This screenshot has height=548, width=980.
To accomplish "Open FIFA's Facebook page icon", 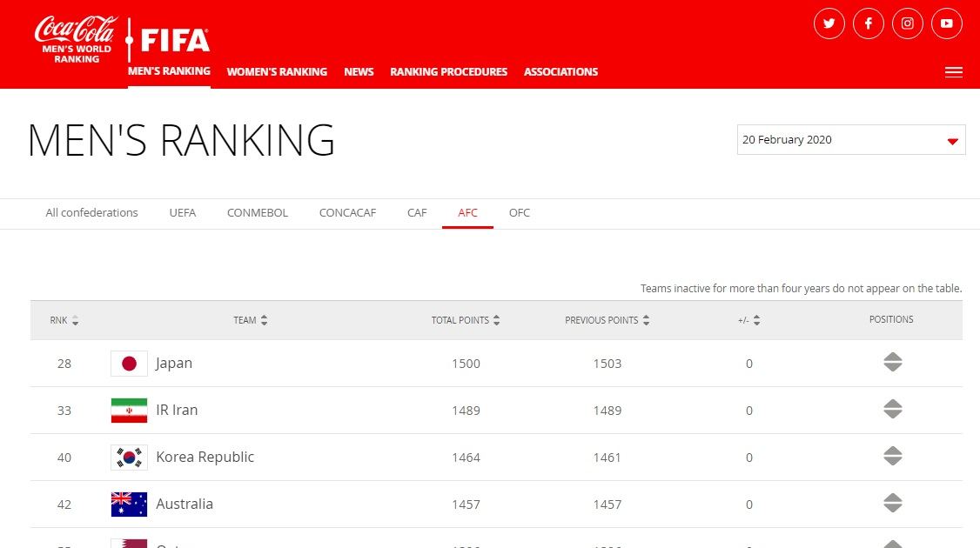I will (869, 23).
